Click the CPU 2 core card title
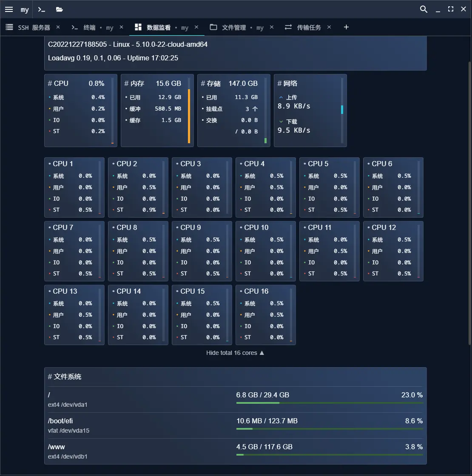Screen dimensions: 472x476 (127, 164)
